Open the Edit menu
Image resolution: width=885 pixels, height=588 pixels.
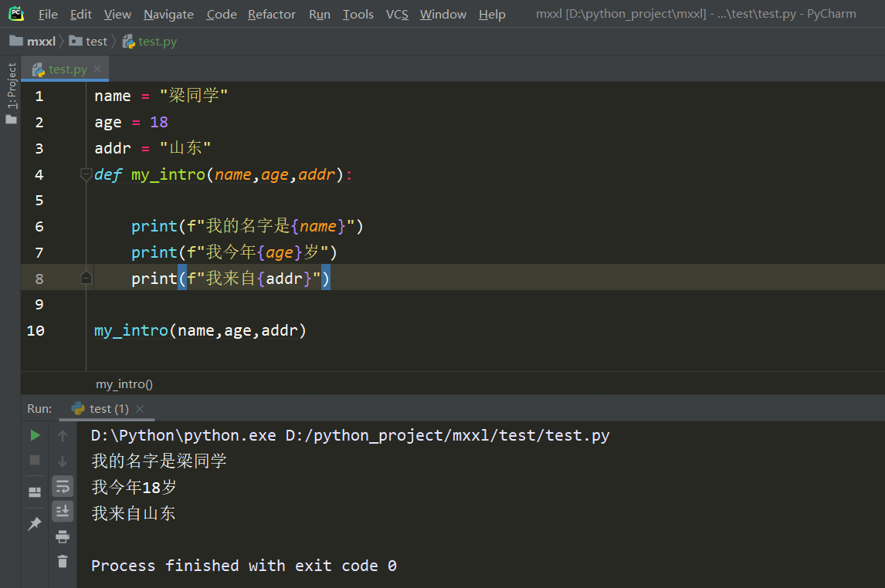(81, 14)
